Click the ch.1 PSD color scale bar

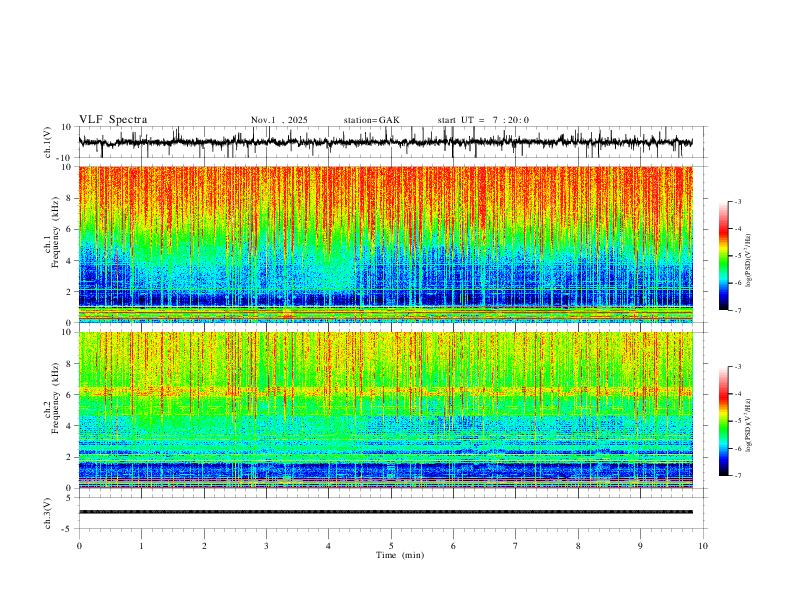(724, 256)
